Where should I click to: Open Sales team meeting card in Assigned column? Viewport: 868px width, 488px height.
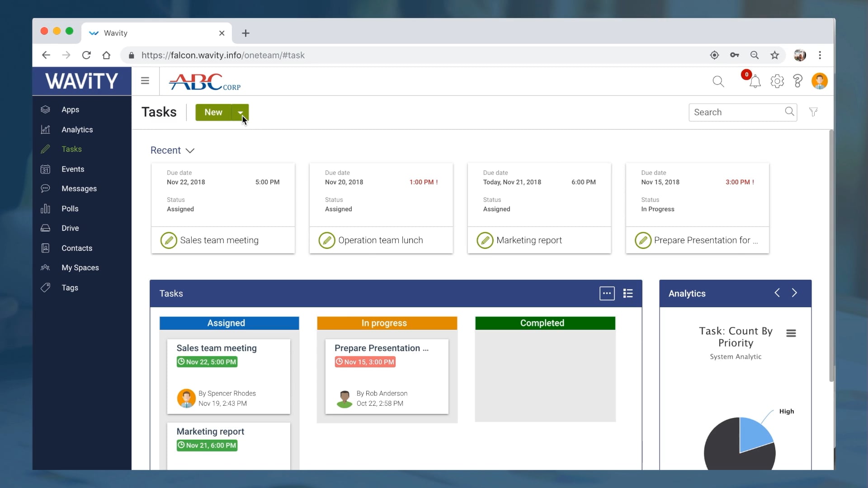click(x=229, y=376)
